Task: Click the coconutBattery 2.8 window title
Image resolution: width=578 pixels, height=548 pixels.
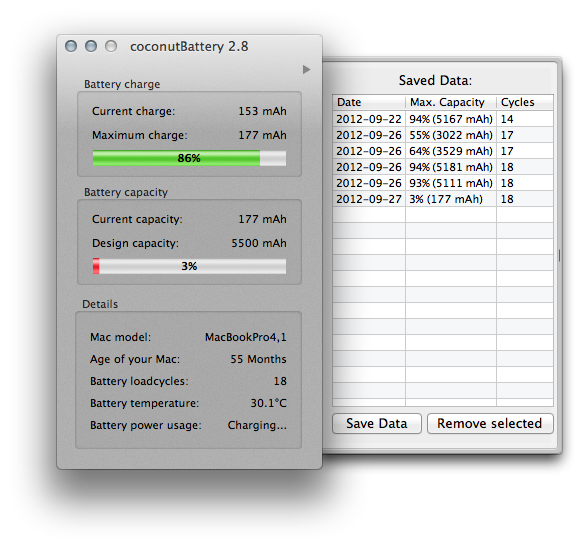Action: point(189,46)
